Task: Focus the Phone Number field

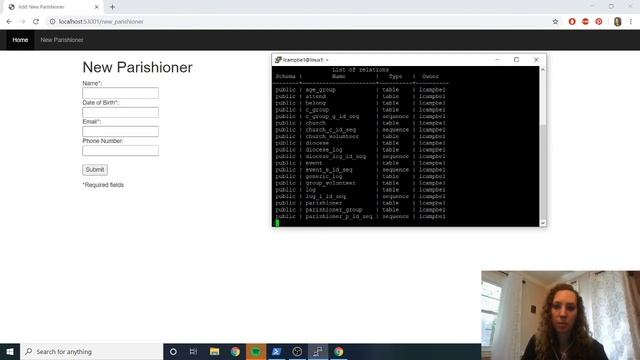Action: coord(120,151)
